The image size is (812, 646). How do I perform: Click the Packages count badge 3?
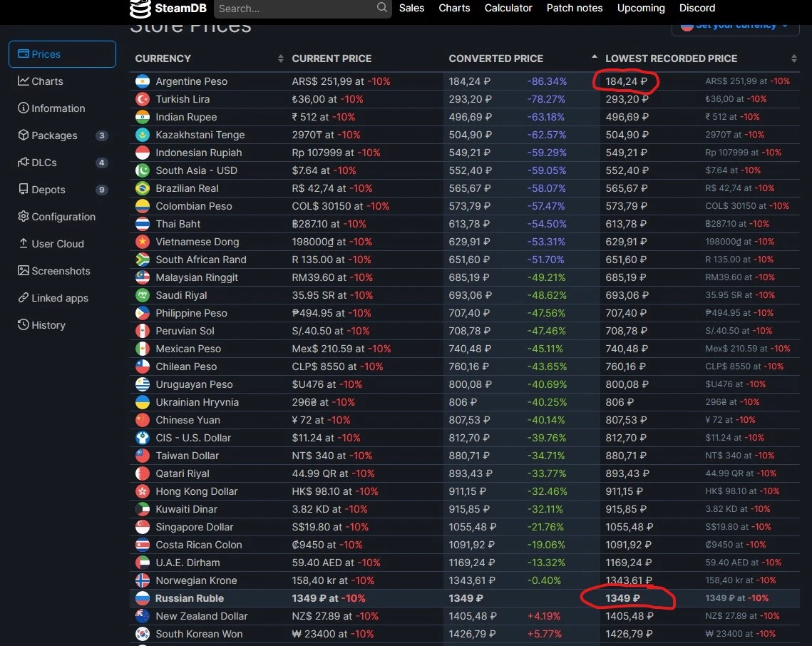[x=101, y=135]
